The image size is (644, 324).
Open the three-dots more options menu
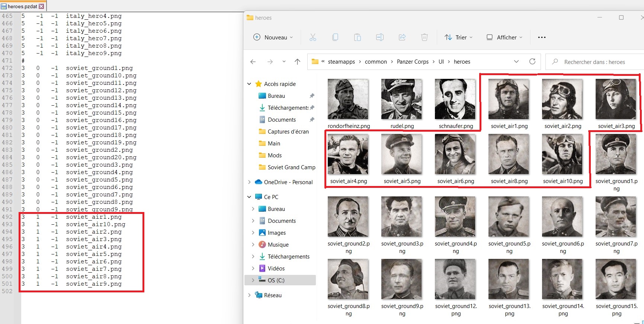542,37
